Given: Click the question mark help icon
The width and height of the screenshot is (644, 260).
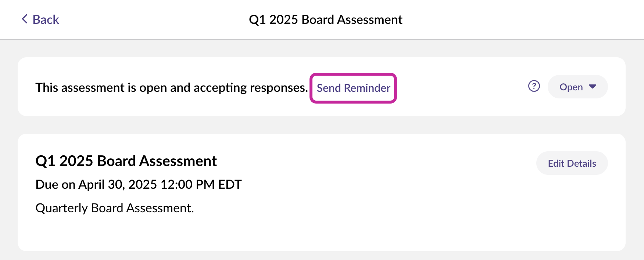Looking at the screenshot, I should click(534, 86).
